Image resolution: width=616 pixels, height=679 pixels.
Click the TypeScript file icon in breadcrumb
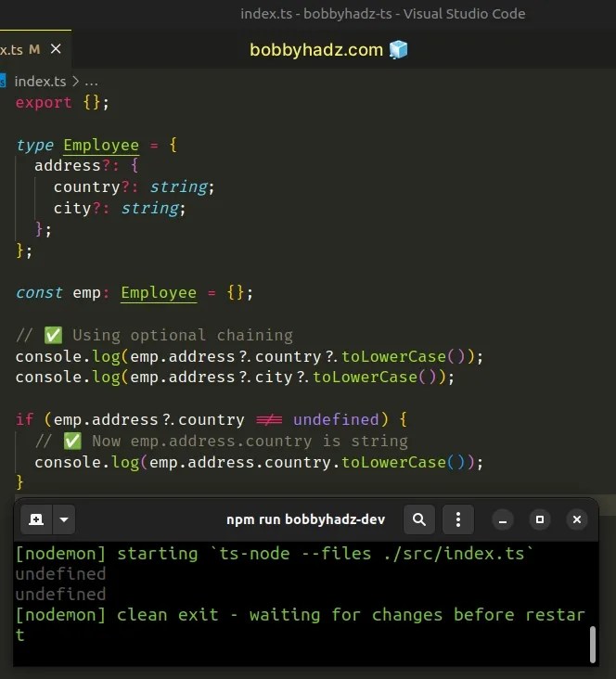coord(3,81)
